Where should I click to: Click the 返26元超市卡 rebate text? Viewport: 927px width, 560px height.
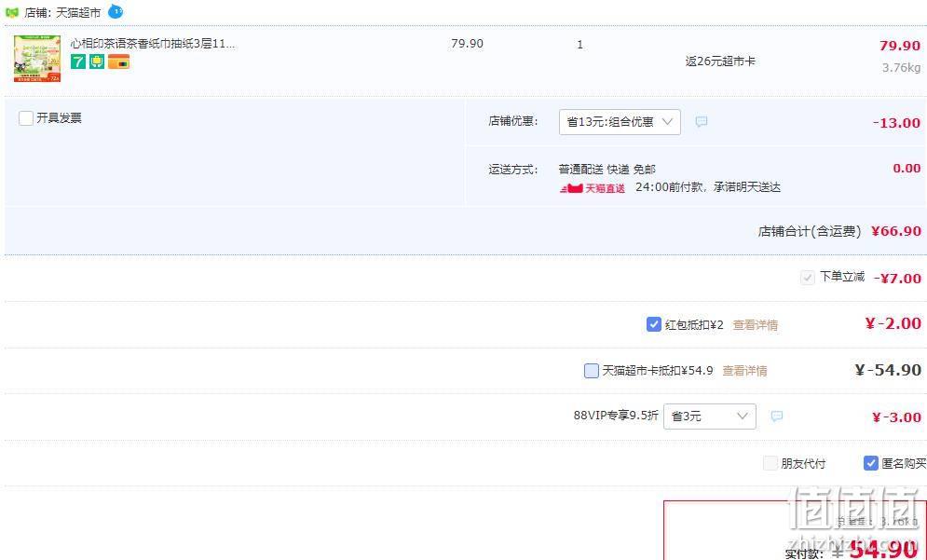(720, 61)
